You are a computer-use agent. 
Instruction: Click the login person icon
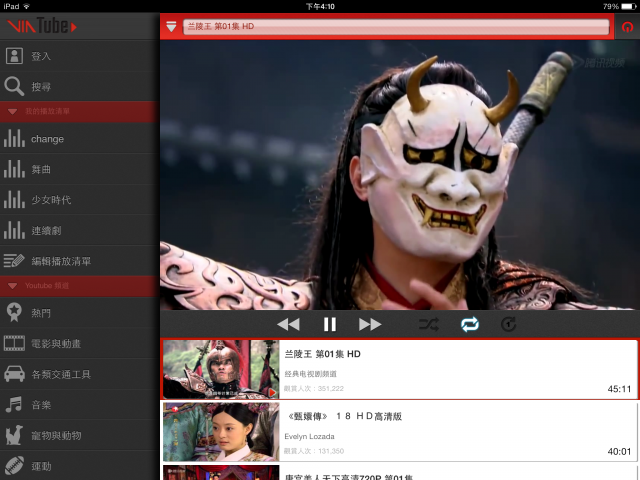pyautogui.click(x=14, y=56)
